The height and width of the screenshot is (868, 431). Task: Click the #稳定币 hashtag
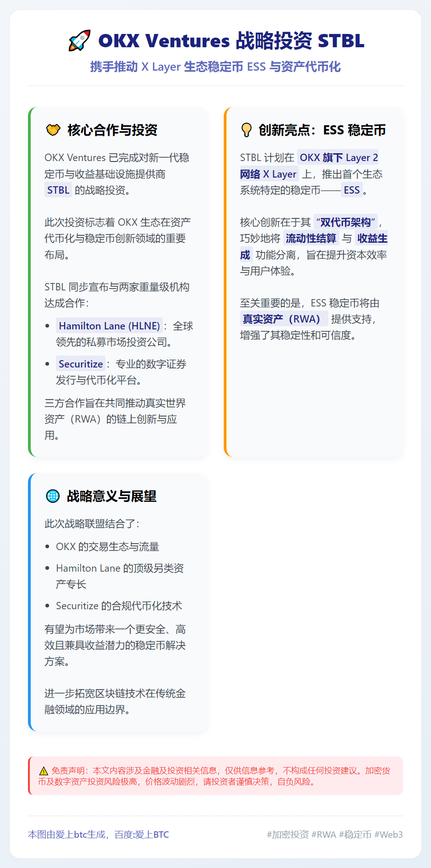355,835
